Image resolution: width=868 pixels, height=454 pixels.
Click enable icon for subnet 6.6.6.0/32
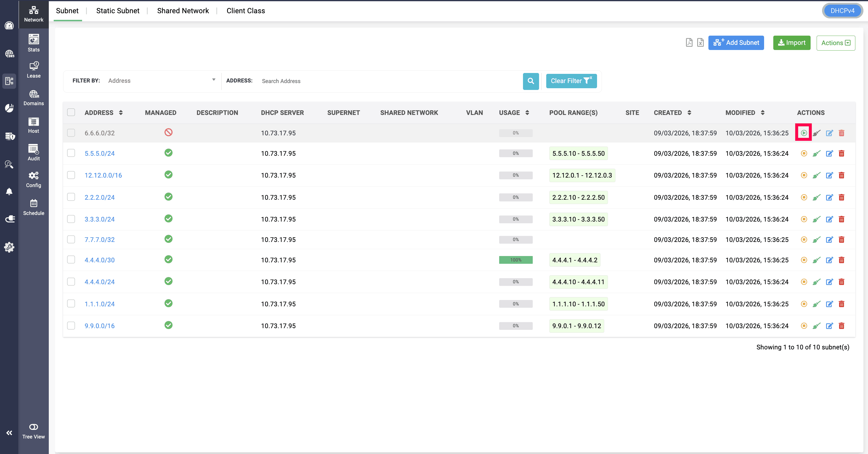804,133
